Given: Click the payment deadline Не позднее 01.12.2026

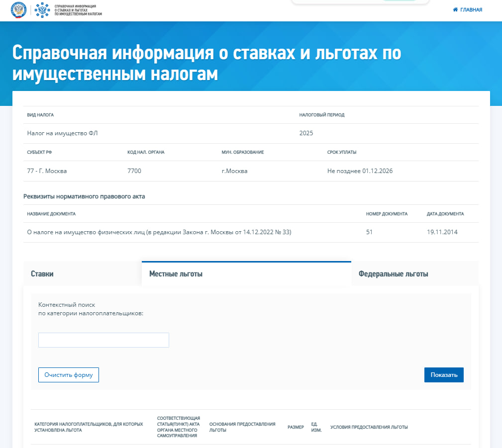Looking at the screenshot, I should (360, 171).
